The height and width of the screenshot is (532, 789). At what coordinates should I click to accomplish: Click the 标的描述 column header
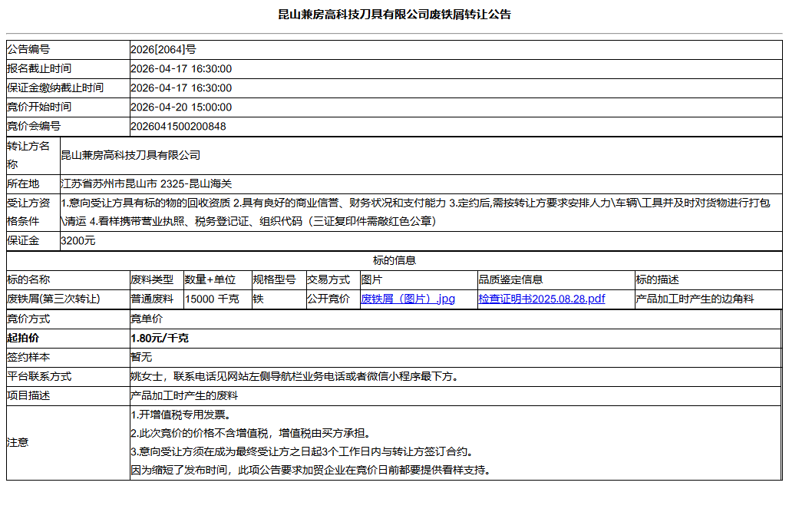click(x=658, y=280)
